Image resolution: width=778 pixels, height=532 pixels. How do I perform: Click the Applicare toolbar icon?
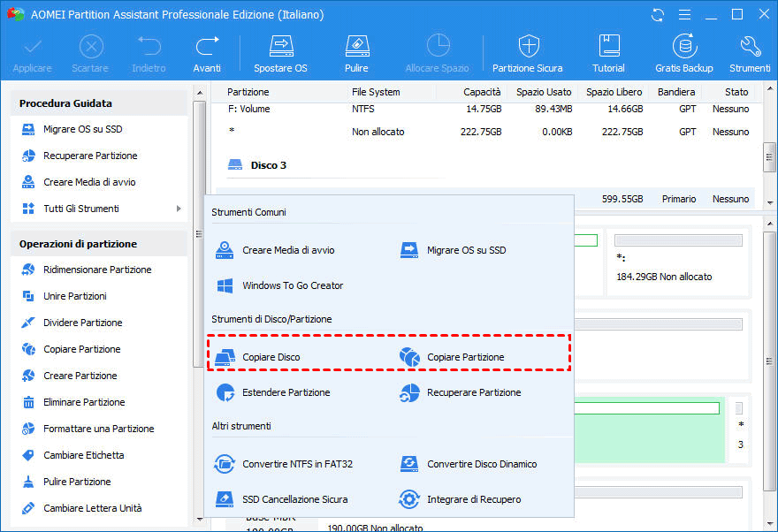[x=32, y=55]
